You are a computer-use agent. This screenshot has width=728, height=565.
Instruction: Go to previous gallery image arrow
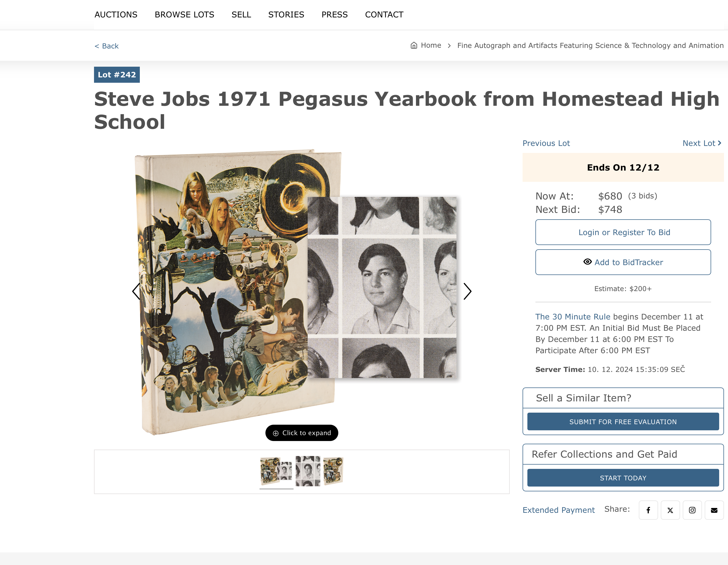136,291
